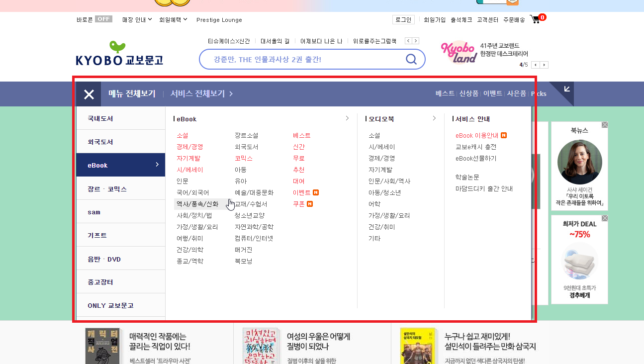
Task: Toggle the 바로콘 OFF switch
Action: 103,19
